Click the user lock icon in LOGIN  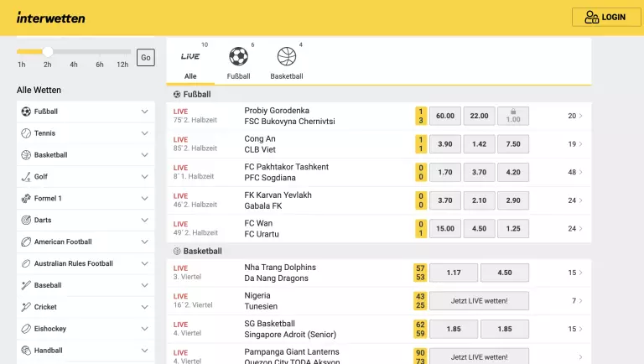click(591, 18)
